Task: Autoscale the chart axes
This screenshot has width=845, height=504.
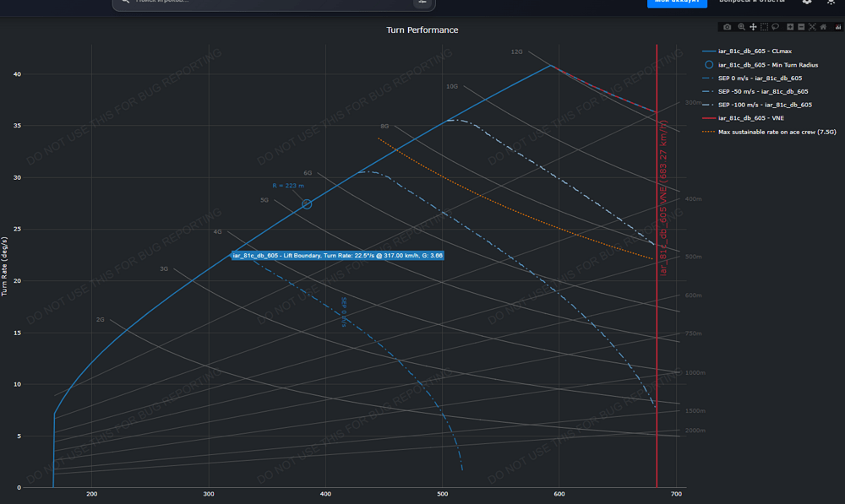Action: pyautogui.click(x=812, y=27)
